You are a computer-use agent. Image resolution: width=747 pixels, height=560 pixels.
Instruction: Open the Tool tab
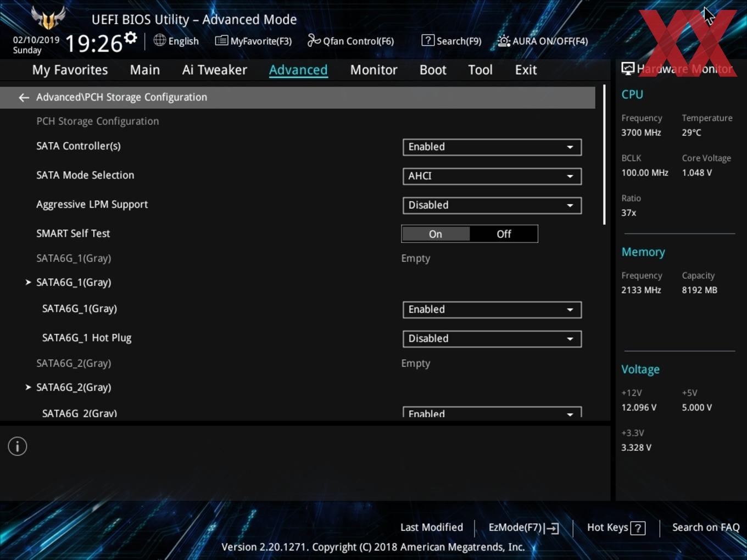480,70
